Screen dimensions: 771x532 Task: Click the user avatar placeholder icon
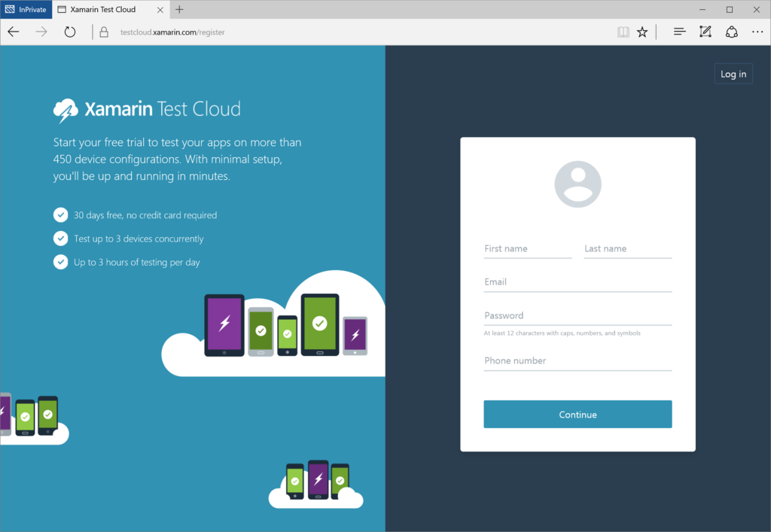[x=577, y=184]
